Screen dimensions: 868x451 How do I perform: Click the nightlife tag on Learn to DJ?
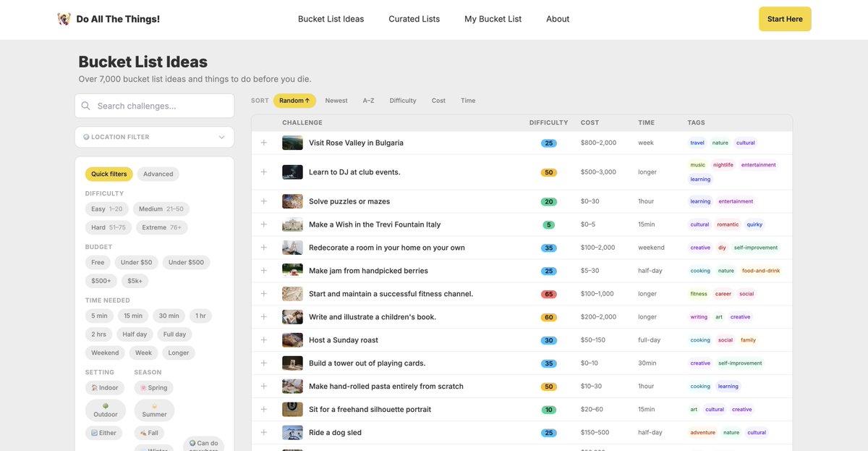723,165
